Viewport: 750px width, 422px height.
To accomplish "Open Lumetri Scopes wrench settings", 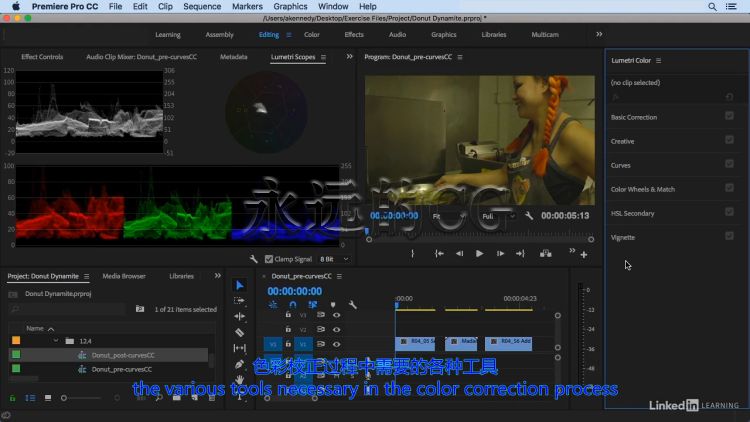I will click(x=254, y=259).
